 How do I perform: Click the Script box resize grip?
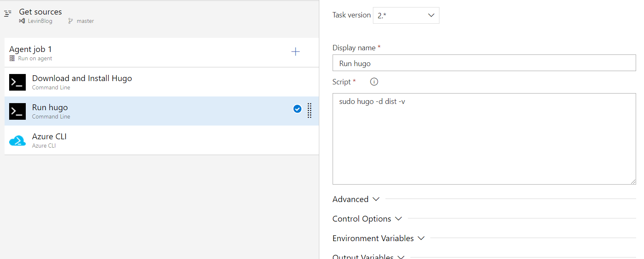633,181
